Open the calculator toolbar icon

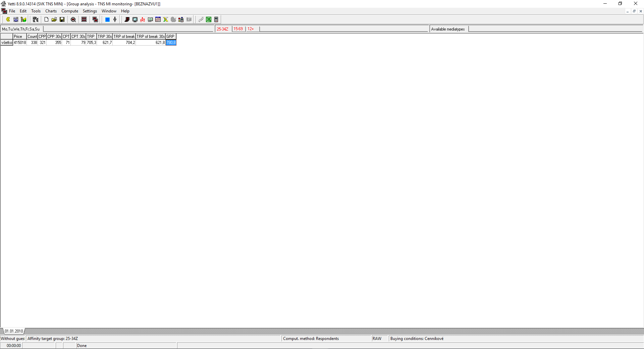tap(216, 19)
